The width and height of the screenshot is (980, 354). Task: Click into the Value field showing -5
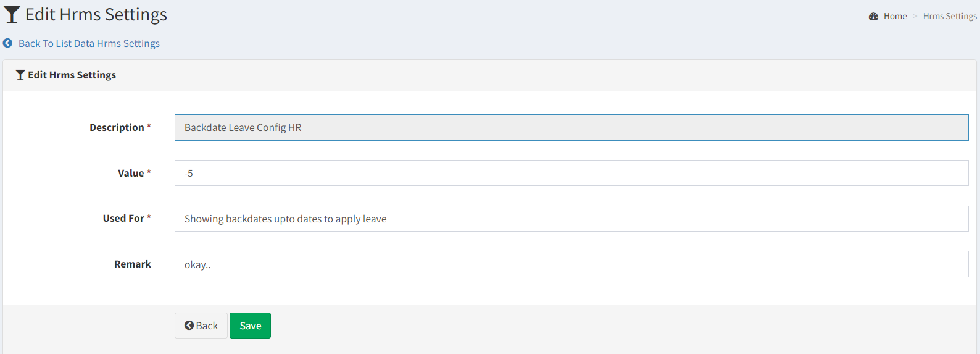coord(571,173)
